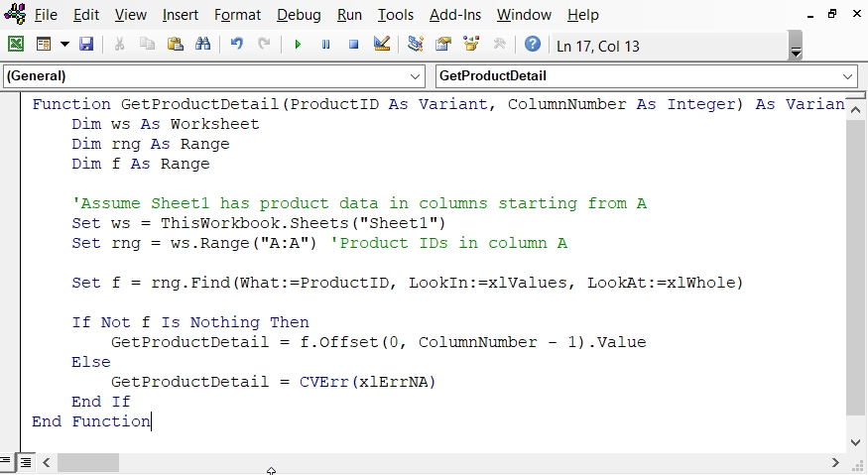Expand the (General) object dropdown
Image resolution: width=868 pixels, height=475 pixels.
coord(416,76)
